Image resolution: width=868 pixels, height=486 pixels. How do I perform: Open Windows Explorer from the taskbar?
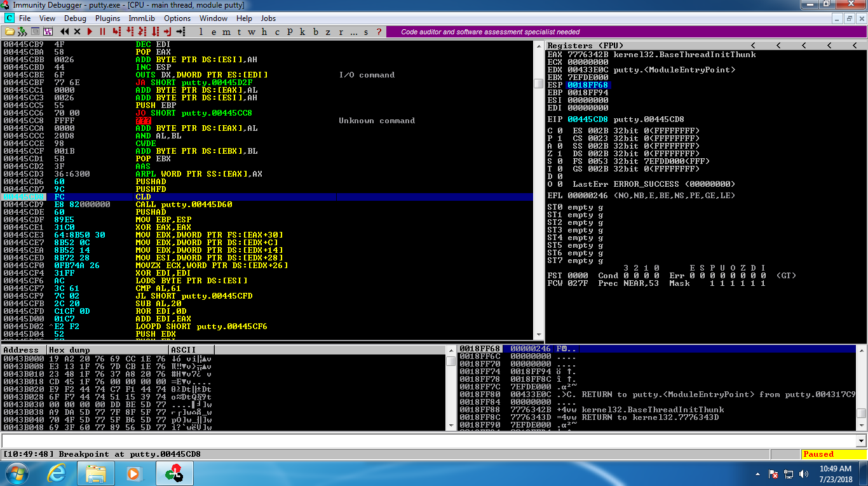point(95,473)
